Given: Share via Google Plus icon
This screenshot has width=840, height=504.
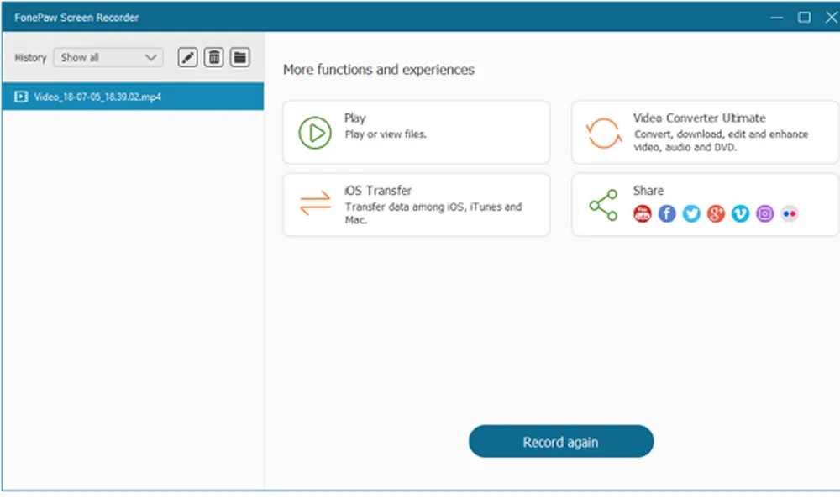Looking at the screenshot, I should pos(716,213).
